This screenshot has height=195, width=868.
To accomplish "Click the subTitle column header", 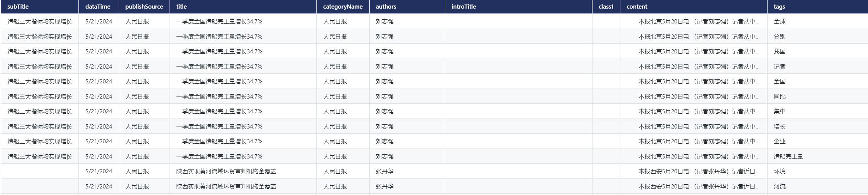I will [x=18, y=7].
